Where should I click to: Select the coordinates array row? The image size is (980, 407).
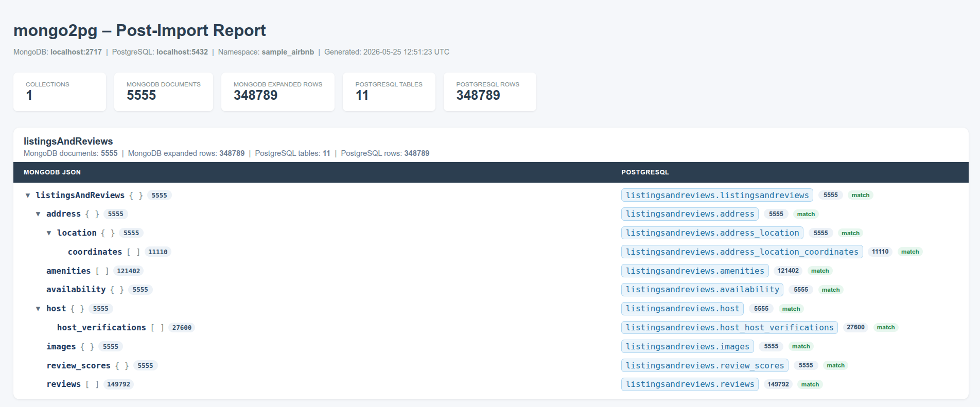point(119,252)
